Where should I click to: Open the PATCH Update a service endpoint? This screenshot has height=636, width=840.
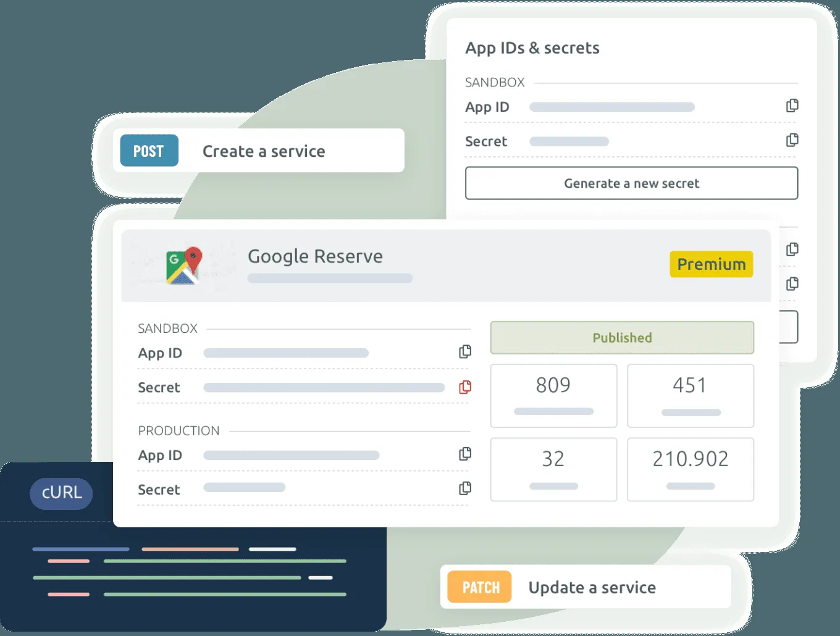(x=585, y=587)
